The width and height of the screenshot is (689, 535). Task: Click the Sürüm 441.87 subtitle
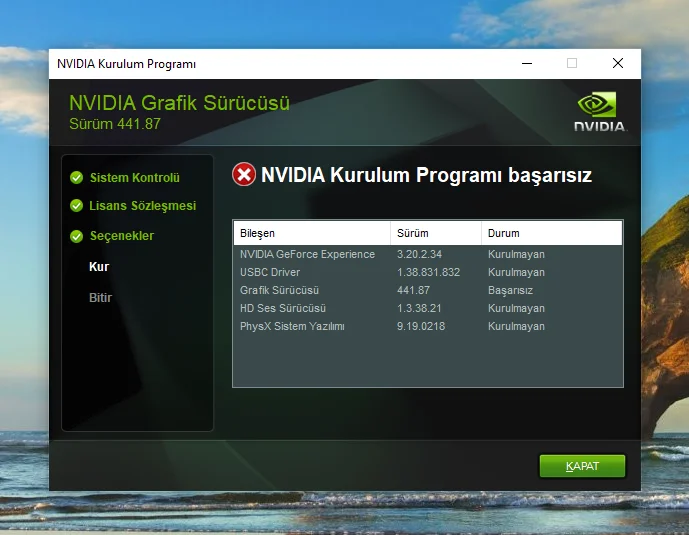(115, 124)
